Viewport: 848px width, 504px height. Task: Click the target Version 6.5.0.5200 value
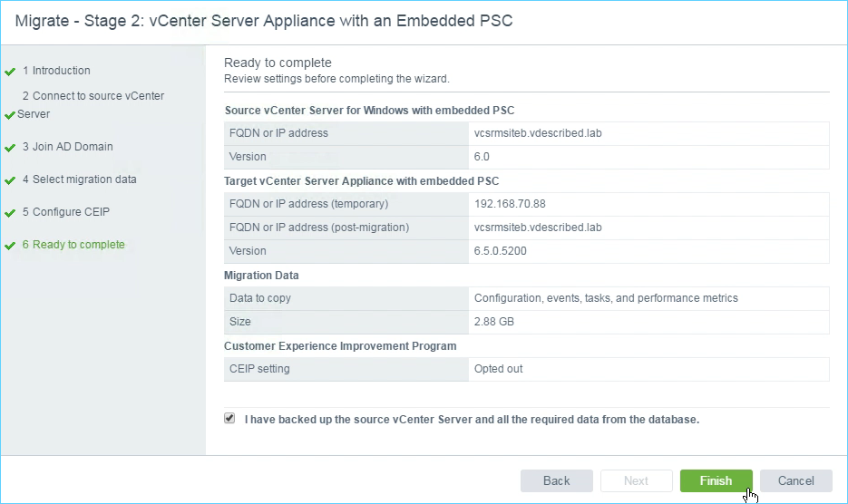tap(501, 251)
